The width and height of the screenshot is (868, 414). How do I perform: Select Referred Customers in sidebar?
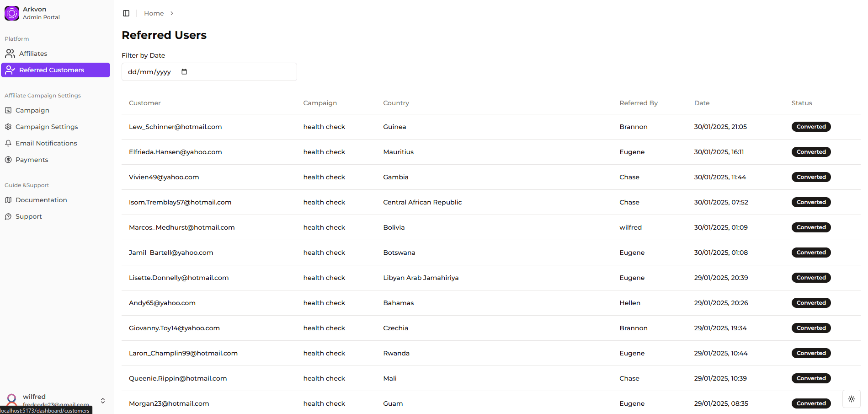point(56,70)
